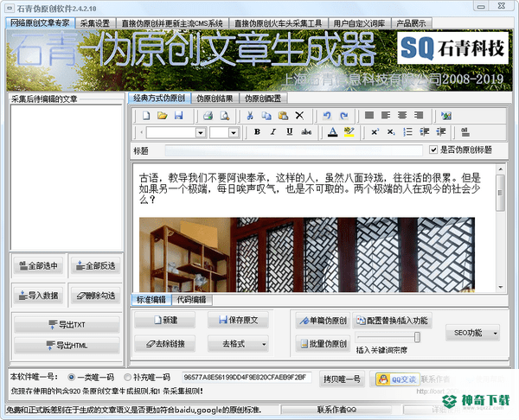The width and height of the screenshot is (519, 420).
Task: Click the Print toolbar icon
Action: (208, 116)
